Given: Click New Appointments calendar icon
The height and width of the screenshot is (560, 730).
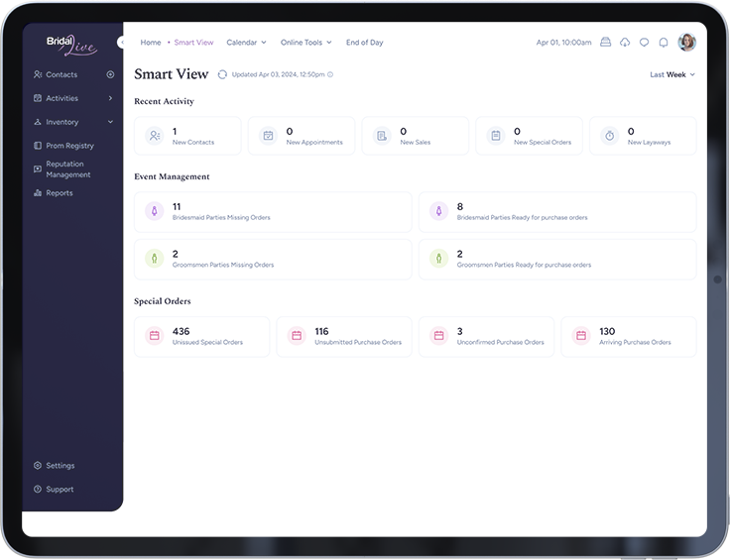Looking at the screenshot, I should pos(268,136).
